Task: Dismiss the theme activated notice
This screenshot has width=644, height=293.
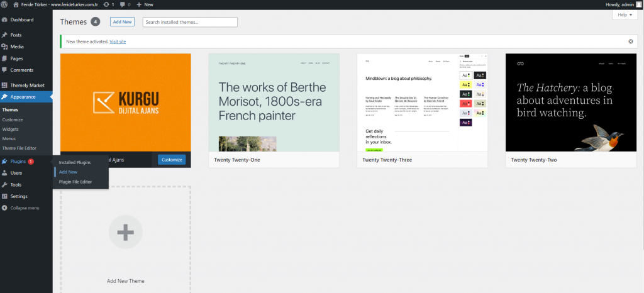Action: 630,41
